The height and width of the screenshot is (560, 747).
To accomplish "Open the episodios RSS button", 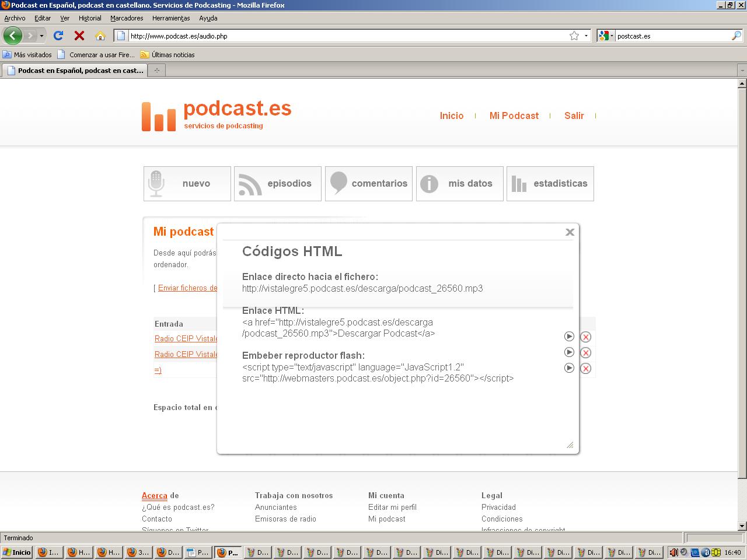I will point(278,184).
